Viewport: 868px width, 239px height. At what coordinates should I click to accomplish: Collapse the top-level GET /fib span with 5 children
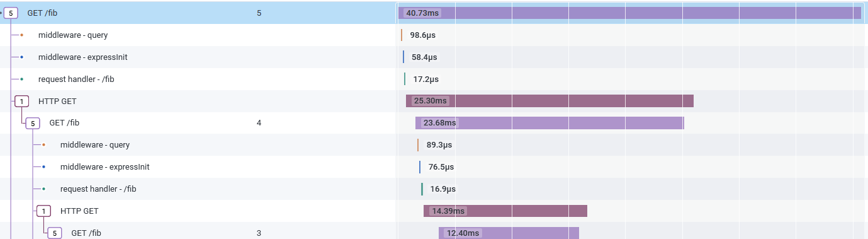[11, 13]
